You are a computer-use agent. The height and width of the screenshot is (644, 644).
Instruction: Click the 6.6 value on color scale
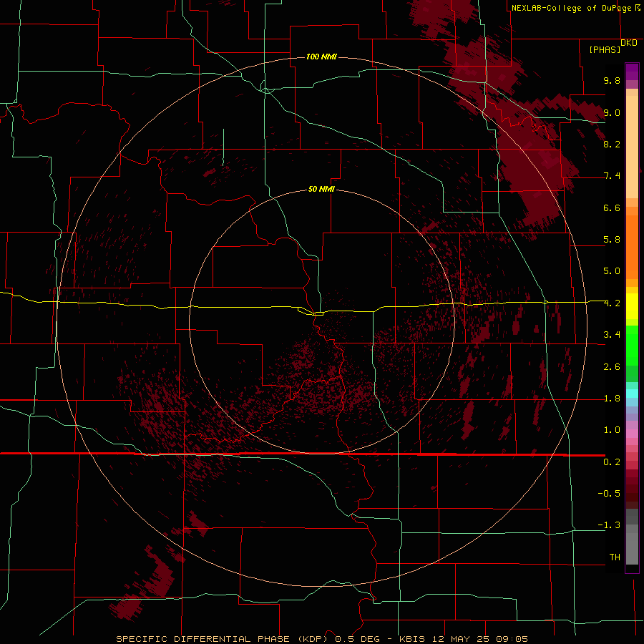612,208
